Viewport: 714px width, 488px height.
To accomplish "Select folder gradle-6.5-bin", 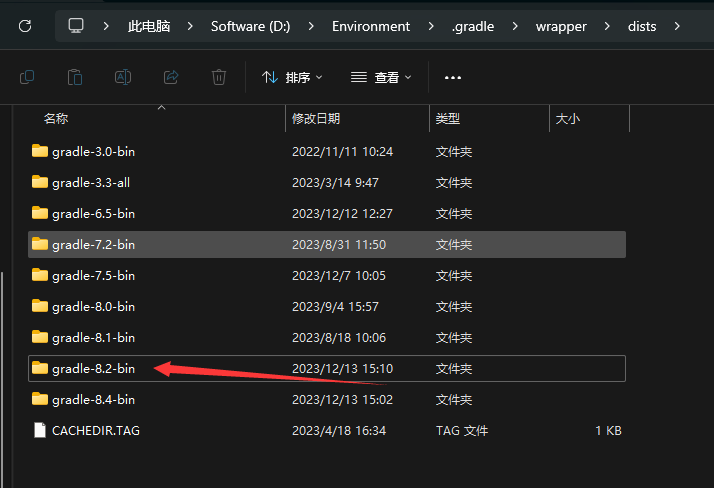I will pos(326,214).
